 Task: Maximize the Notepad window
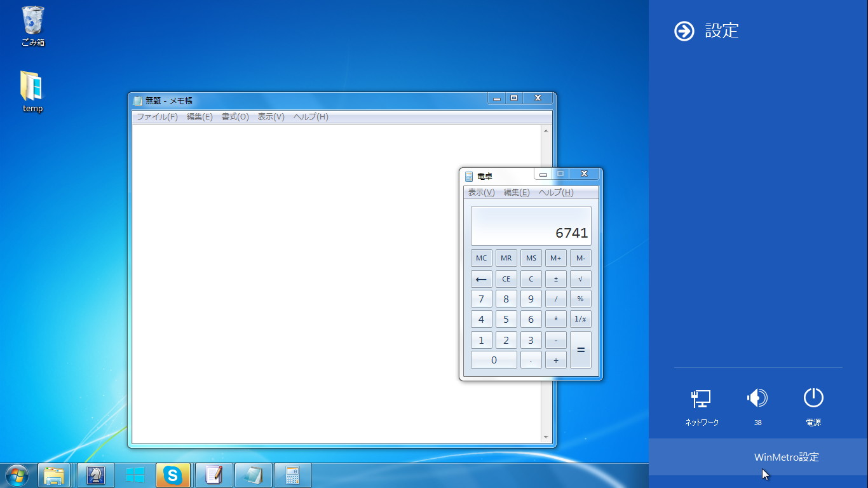514,98
